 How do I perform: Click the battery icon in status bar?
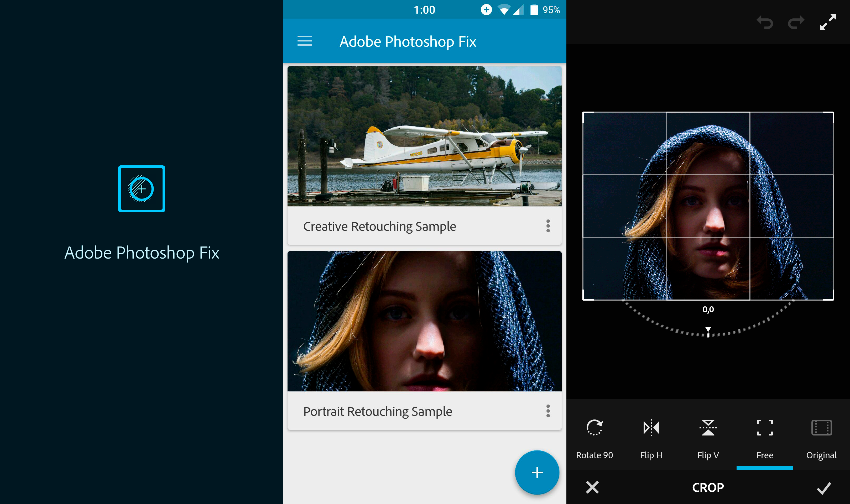point(534,10)
